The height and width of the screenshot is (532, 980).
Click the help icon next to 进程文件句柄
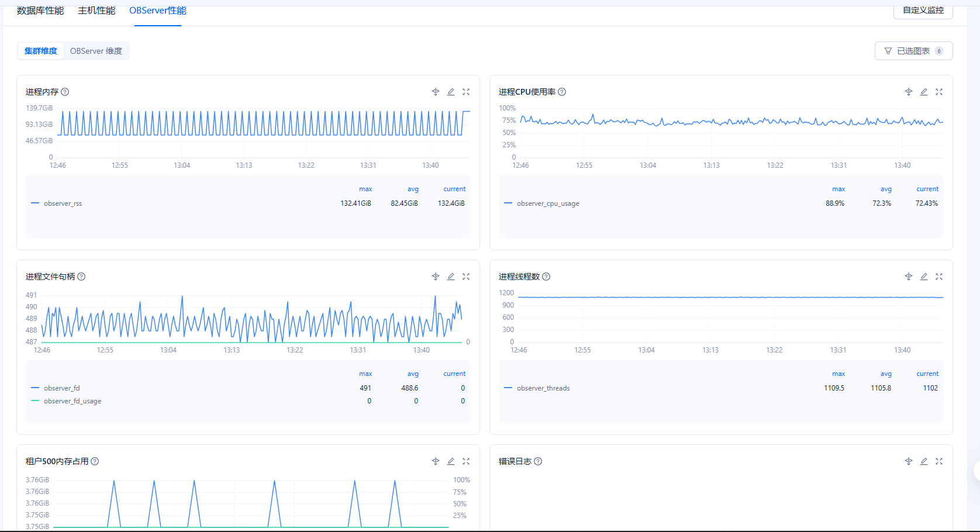[81, 277]
